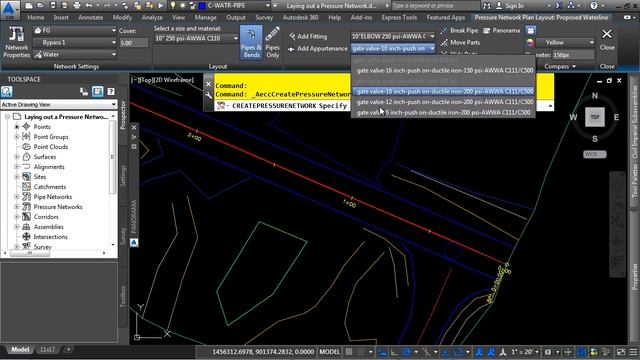Open the Compass panel expander
This screenshot has height=360, width=640.
tap(560, 67)
